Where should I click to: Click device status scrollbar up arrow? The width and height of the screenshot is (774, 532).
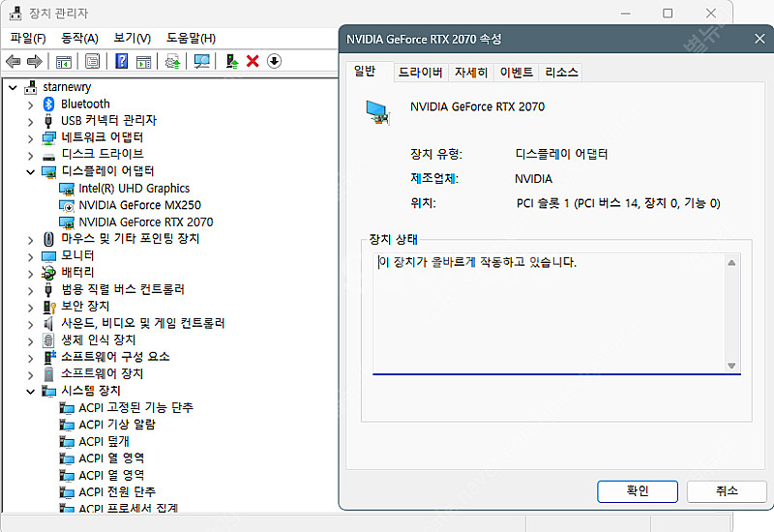(731, 262)
